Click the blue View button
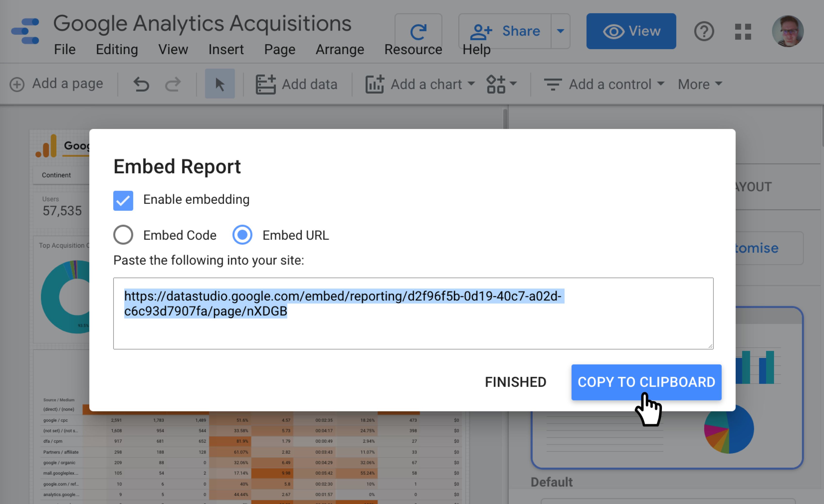This screenshot has height=504, width=824. click(631, 31)
